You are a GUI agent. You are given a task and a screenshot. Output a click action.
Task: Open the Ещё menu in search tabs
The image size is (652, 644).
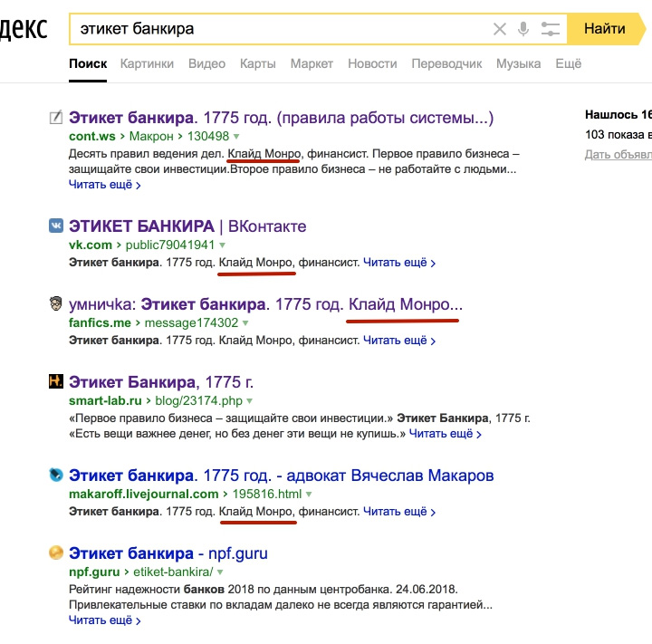click(568, 63)
